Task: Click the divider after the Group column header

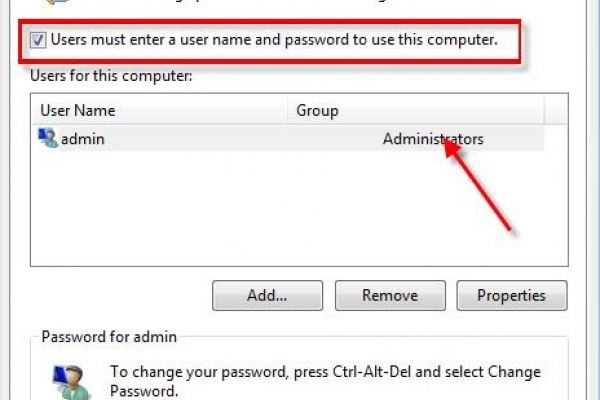Action: [545, 110]
